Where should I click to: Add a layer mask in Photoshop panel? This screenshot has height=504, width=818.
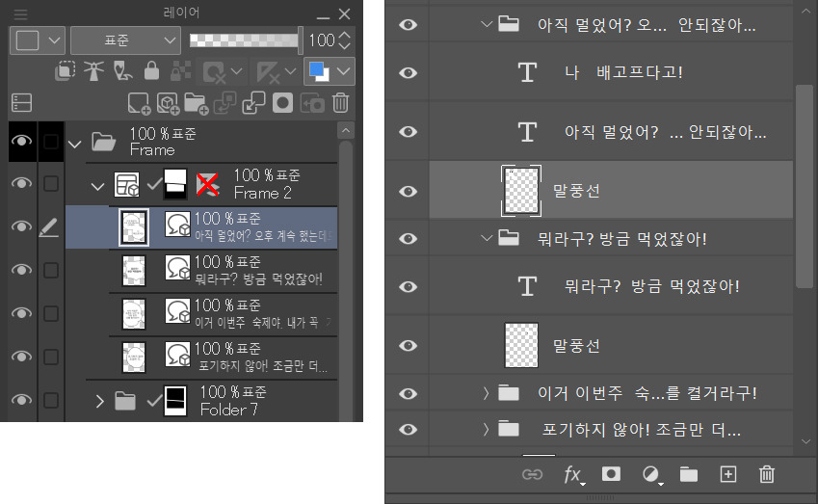[x=611, y=474]
